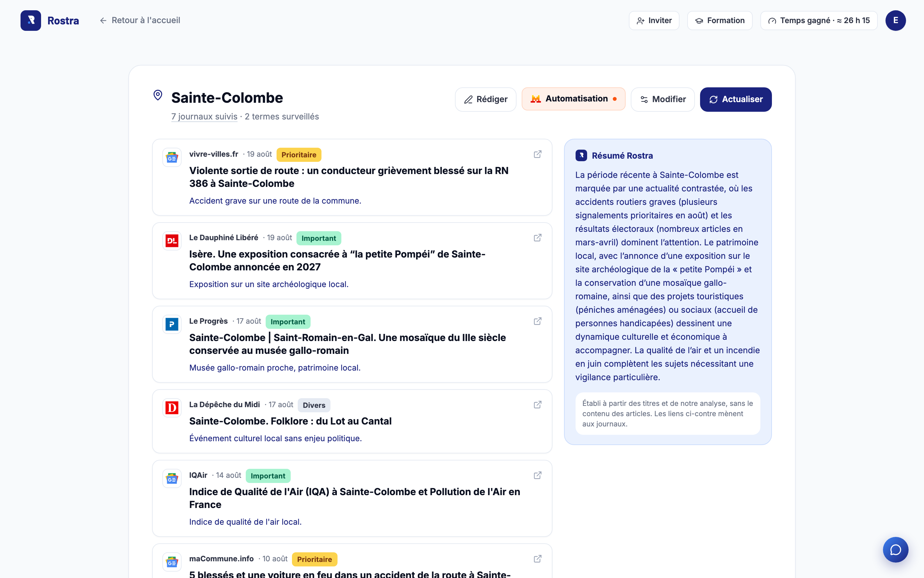This screenshot has width=924, height=578.
Task: Click the Divers tag on La Dépêche
Action: pyautogui.click(x=314, y=405)
